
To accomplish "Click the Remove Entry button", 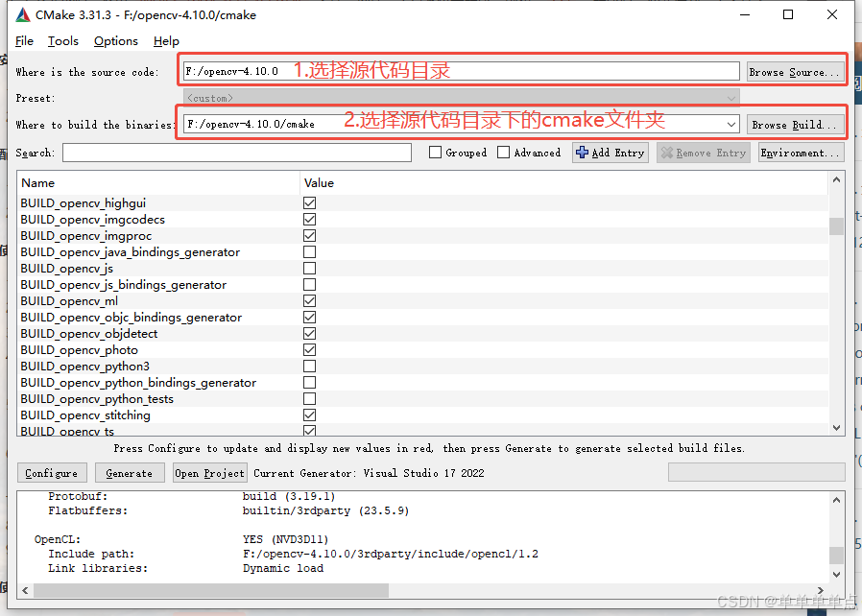I will 704,153.
